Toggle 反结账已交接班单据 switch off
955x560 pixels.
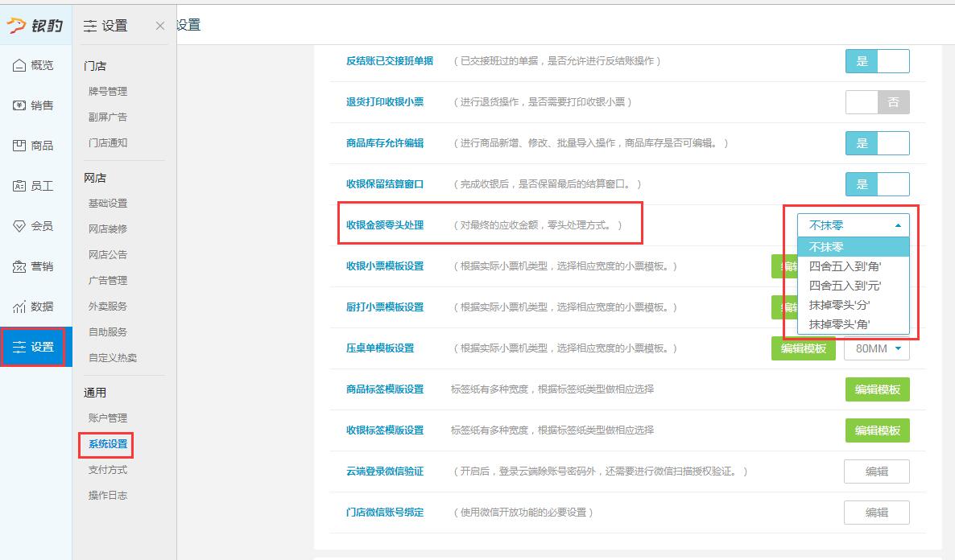877,61
